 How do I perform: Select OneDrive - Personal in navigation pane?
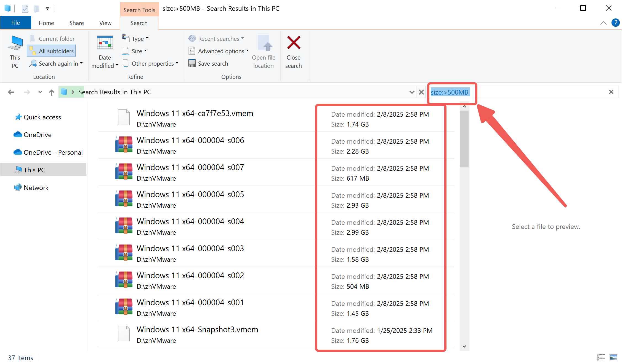coord(48,152)
